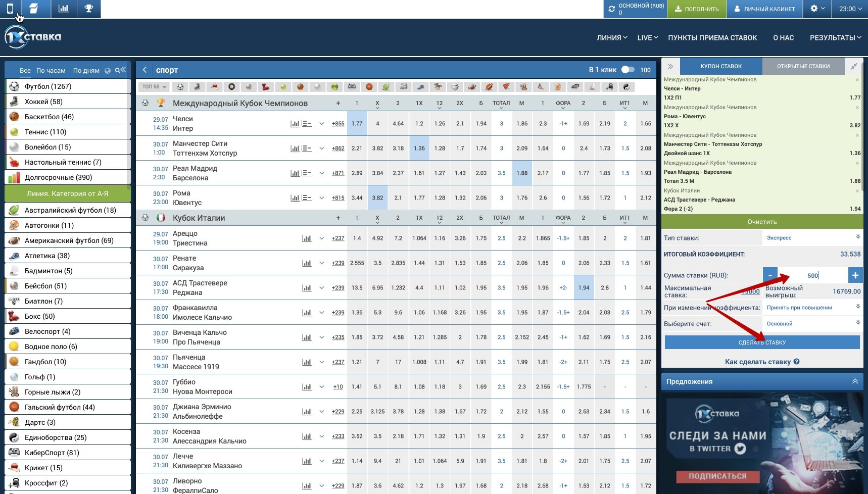Click the bar chart statistics icon in top bar

[64, 9]
